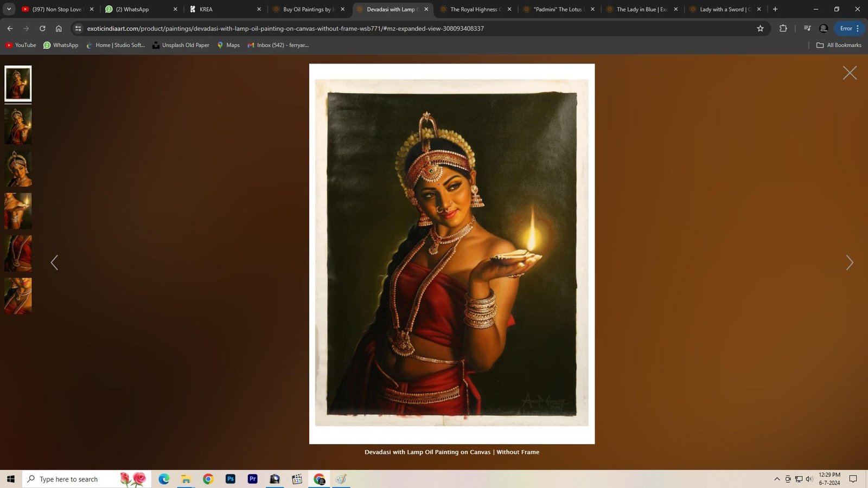The height and width of the screenshot is (488, 868).
Task: Expand the system tray hidden icons
Action: coord(776,479)
